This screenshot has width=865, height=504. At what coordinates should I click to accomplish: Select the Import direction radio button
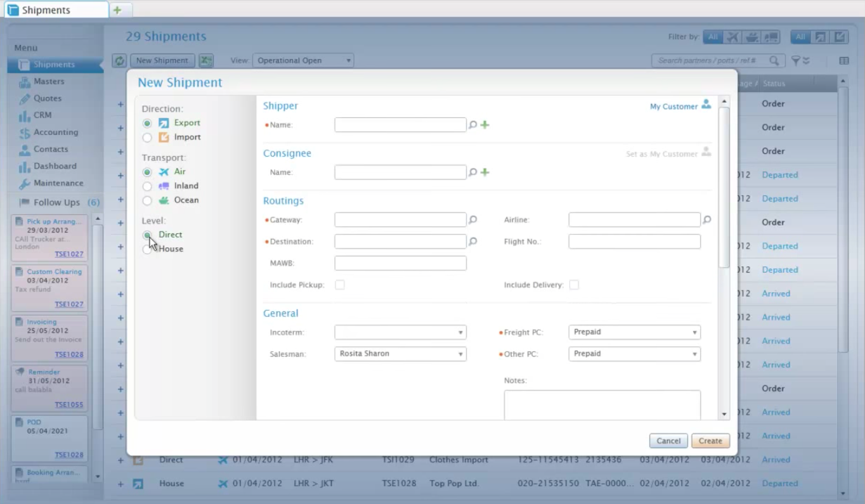(147, 138)
